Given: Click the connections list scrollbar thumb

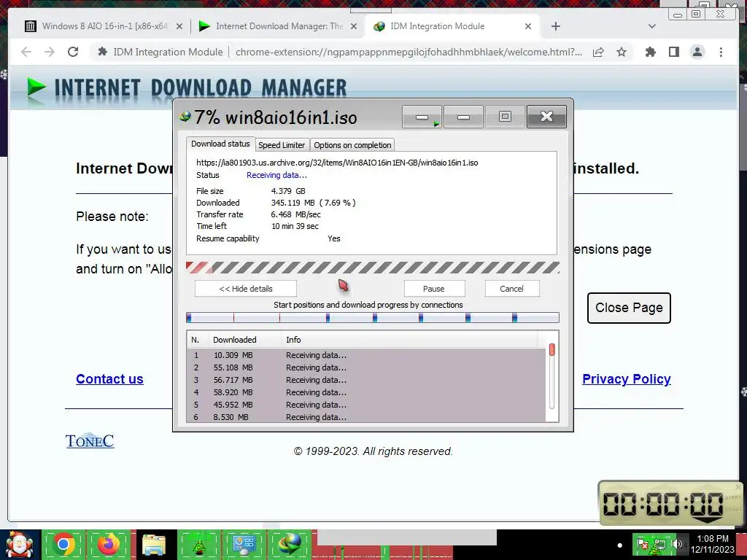Looking at the screenshot, I should pos(551,350).
